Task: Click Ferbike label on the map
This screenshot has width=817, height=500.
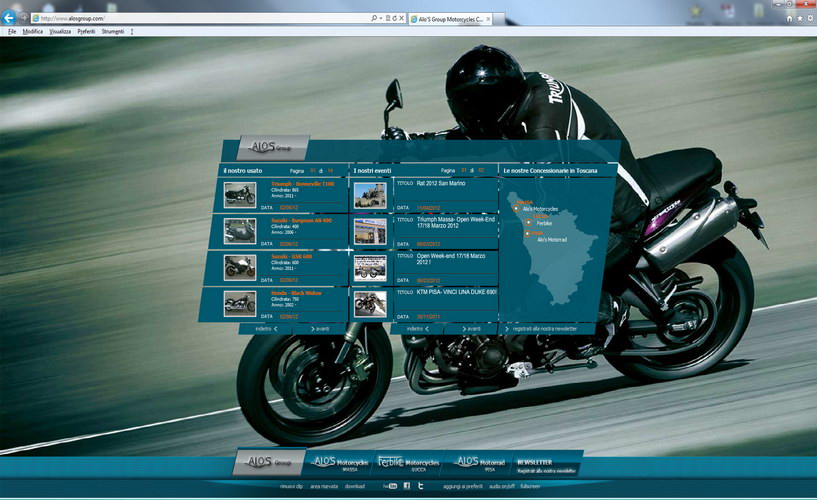Action: [x=544, y=223]
